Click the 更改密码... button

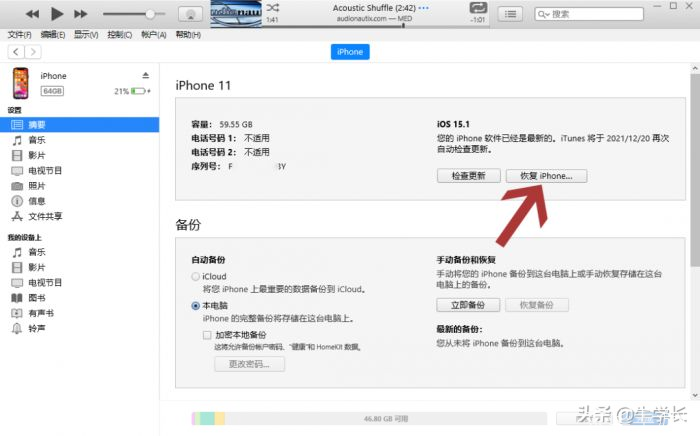click(250, 364)
